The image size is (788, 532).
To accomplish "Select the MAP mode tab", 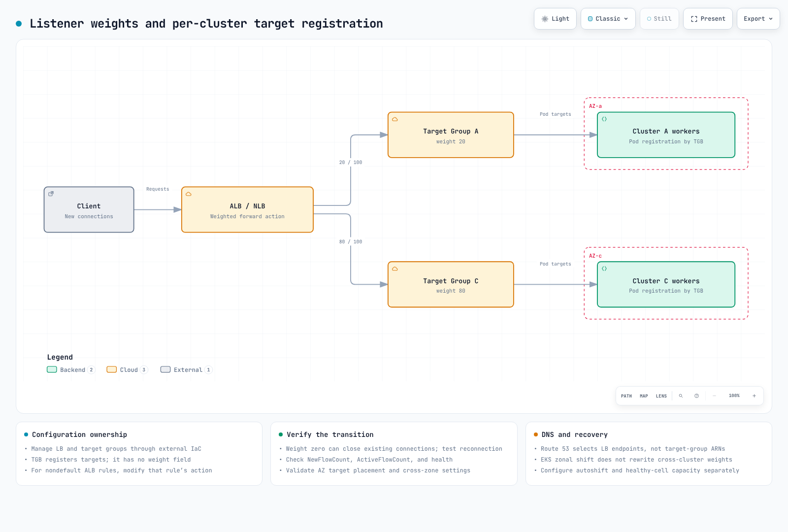I will [x=644, y=396].
